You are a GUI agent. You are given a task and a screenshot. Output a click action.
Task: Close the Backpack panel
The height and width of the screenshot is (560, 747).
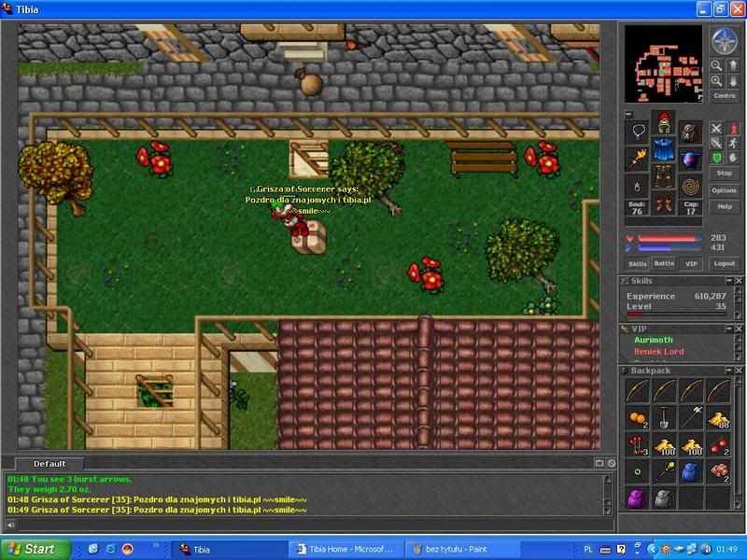(739, 370)
